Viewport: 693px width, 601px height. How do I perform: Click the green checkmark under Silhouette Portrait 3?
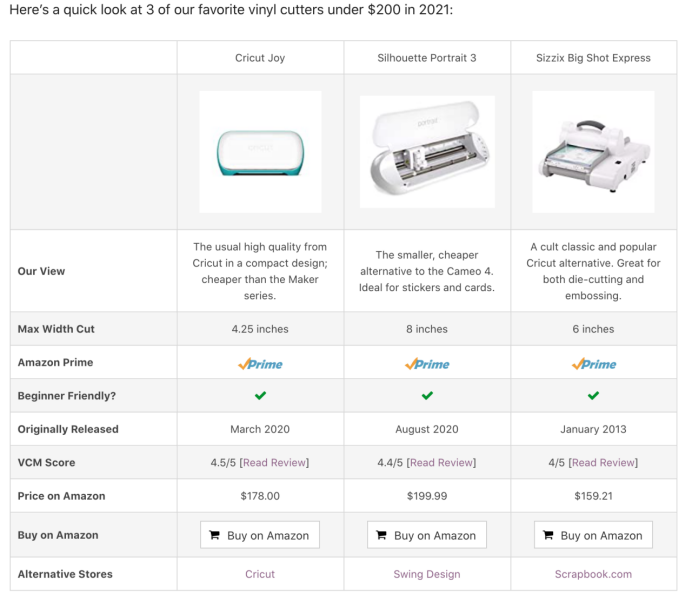tap(427, 396)
